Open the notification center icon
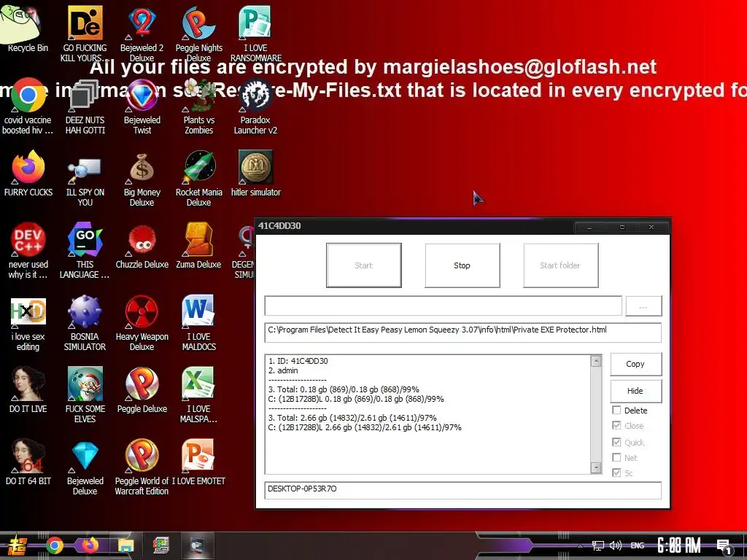Image resolution: width=747 pixels, height=560 pixels. [724, 545]
